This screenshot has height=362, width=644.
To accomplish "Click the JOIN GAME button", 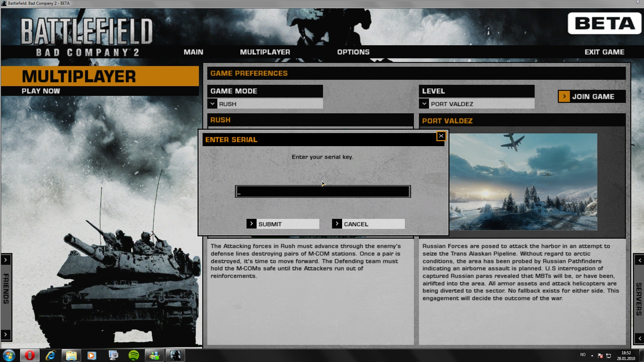I will [592, 97].
